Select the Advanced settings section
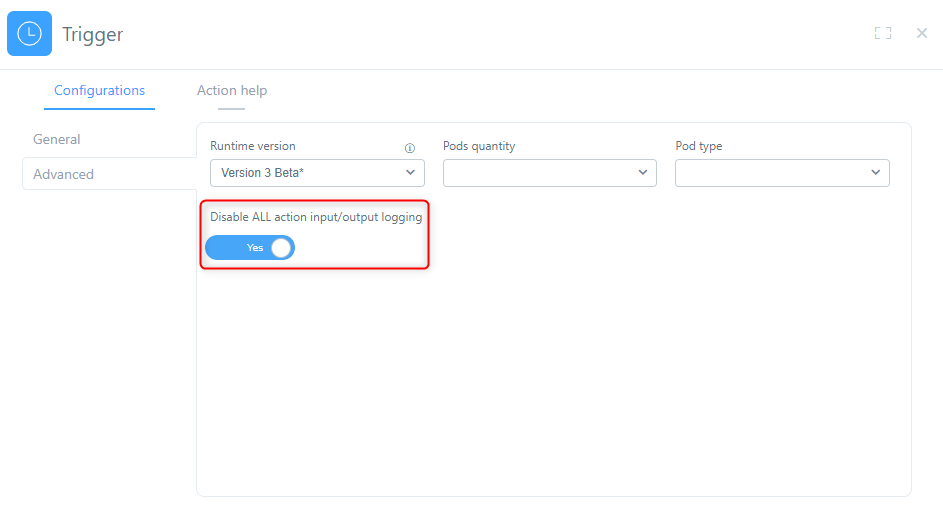This screenshot has height=514, width=943. [63, 174]
